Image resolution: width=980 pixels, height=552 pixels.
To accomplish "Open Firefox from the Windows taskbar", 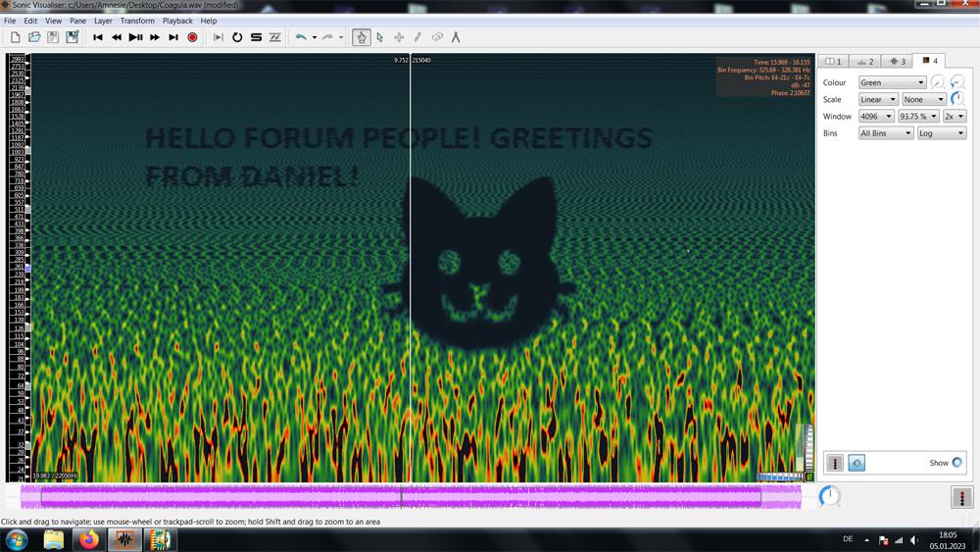I will (x=89, y=539).
